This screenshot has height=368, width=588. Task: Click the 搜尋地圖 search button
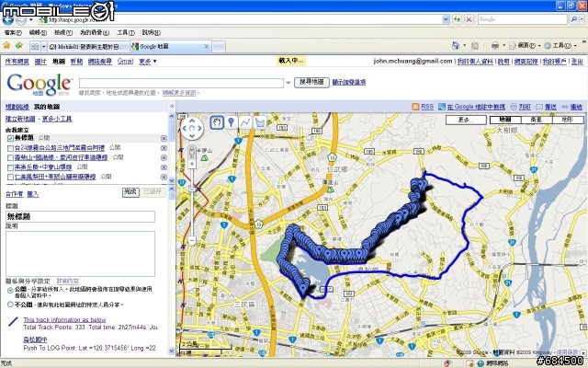coord(311,82)
